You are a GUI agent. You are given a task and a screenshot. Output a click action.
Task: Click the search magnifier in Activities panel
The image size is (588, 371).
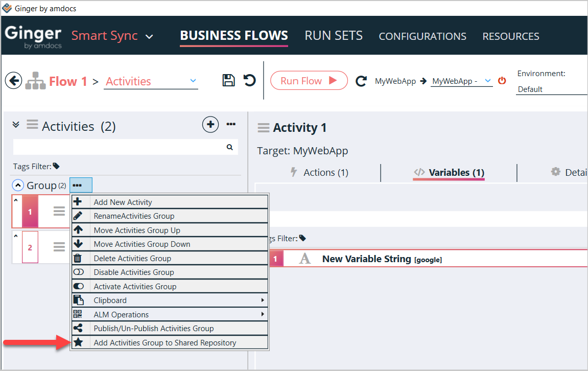coord(229,147)
